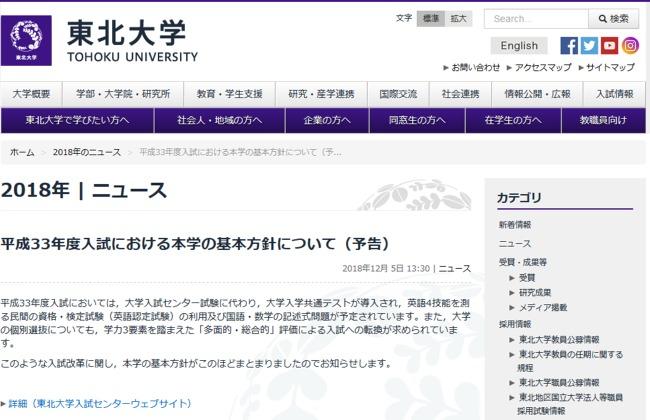Screen dimensions: 650x420
Task: Open メディア掲載 subcategory
Action: [543, 308]
